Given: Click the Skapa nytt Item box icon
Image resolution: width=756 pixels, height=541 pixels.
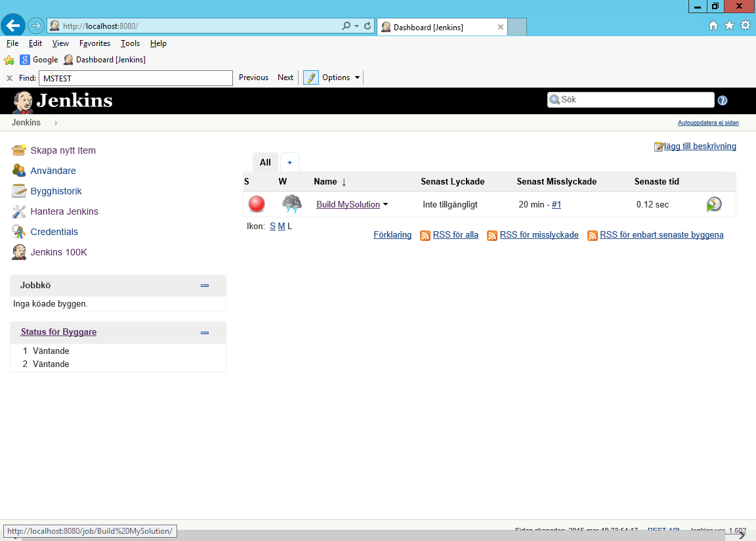Looking at the screenshot, I should [19, 150].
